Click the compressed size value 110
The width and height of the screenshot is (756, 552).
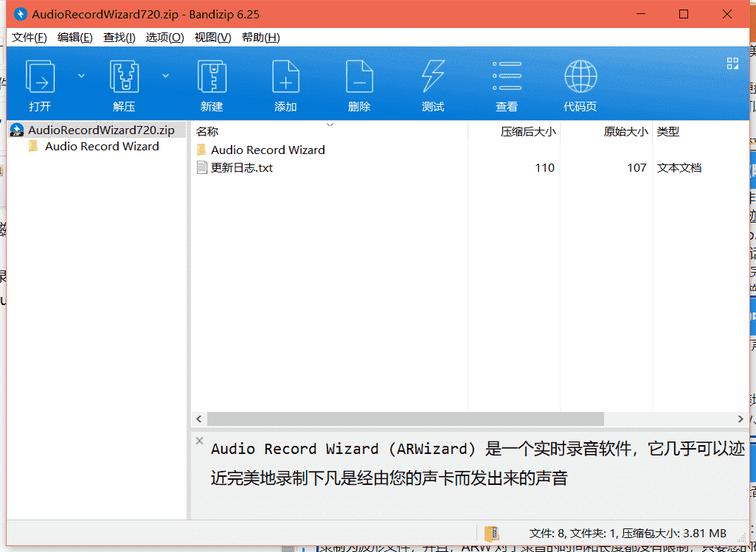pyautogui.click(x=544, y=167)
